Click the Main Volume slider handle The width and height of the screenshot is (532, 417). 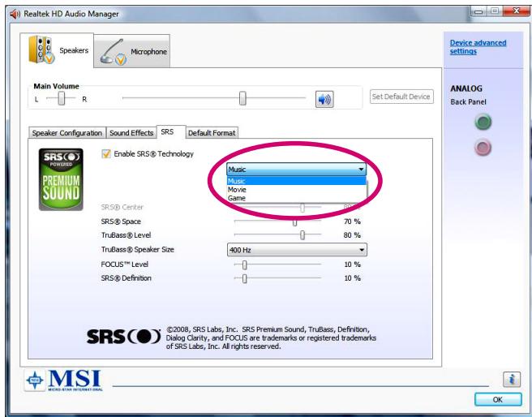point(242,98)
